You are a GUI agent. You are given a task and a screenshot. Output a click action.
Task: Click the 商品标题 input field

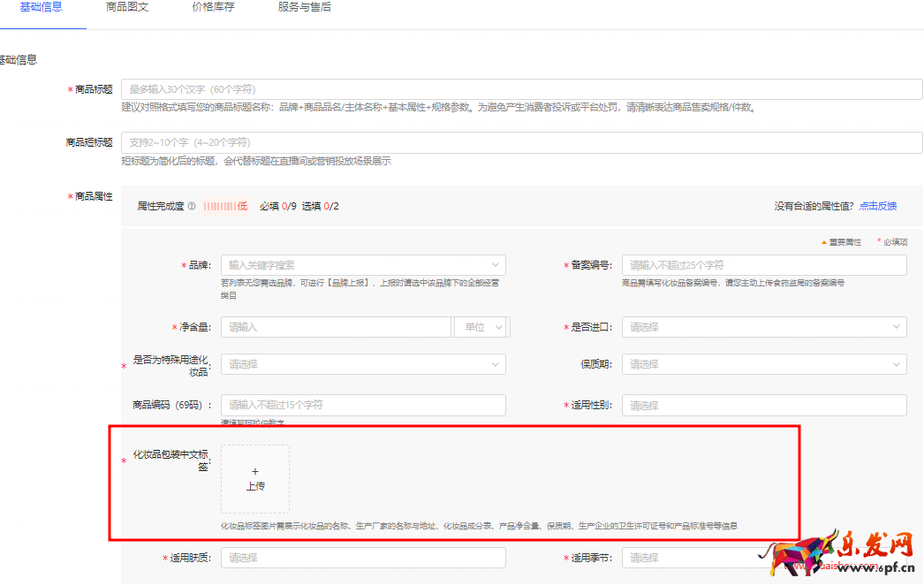pos(521,89)
